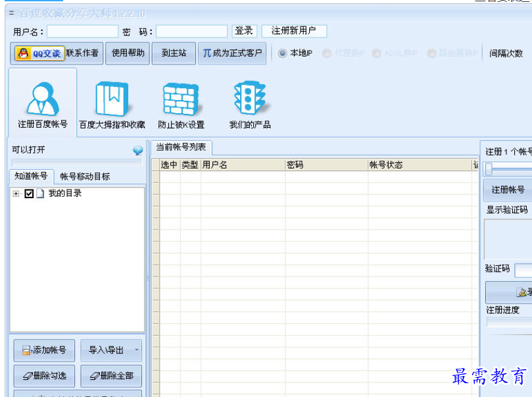Click the 注册新用户 button

(x=294, y=31)
